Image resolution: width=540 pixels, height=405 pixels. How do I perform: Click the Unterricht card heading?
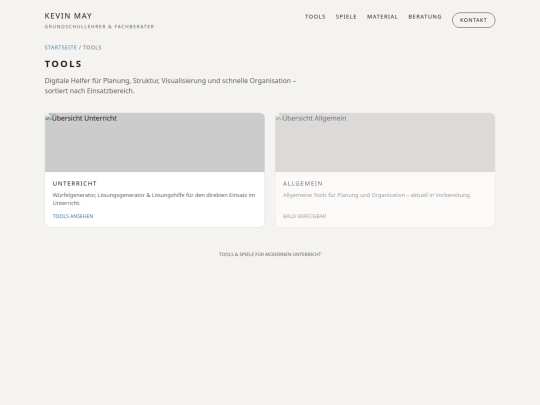[75, 184]
